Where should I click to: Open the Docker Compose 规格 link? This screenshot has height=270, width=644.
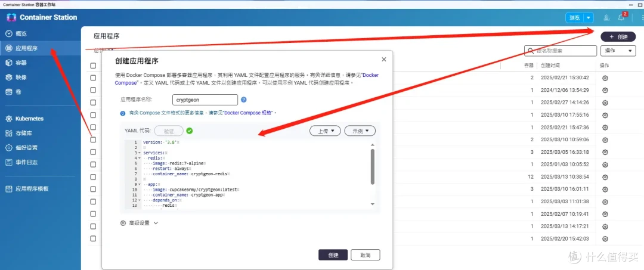(249, 113)
